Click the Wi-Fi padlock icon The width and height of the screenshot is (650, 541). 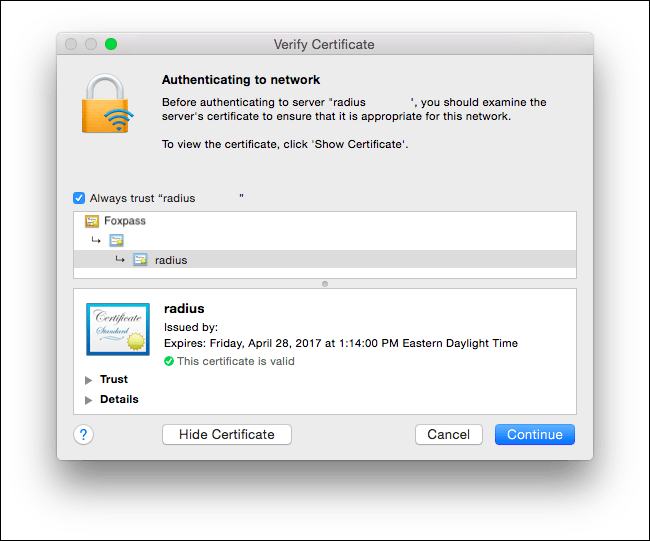click(x=107, y=104)
